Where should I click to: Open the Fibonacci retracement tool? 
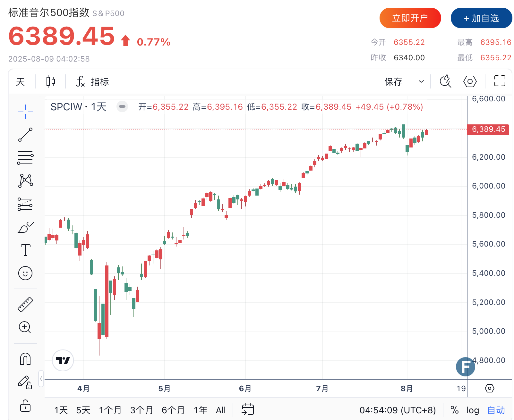25,158
